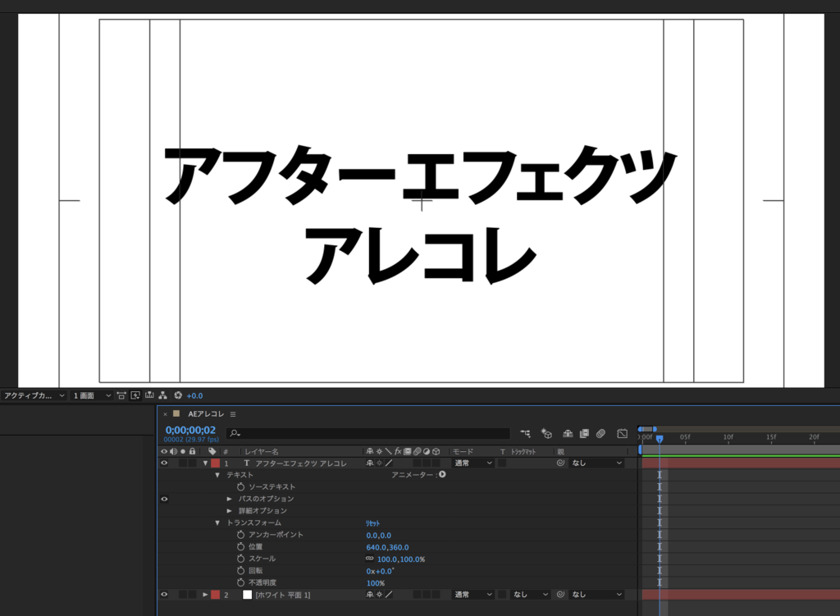Toggle shy switch of text layer 1

coord(370,463)
